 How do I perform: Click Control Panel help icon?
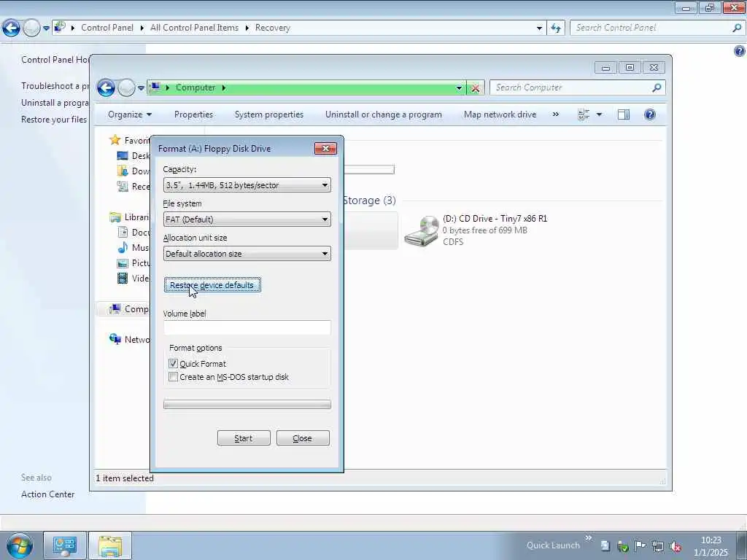click(x=740, y=51)
